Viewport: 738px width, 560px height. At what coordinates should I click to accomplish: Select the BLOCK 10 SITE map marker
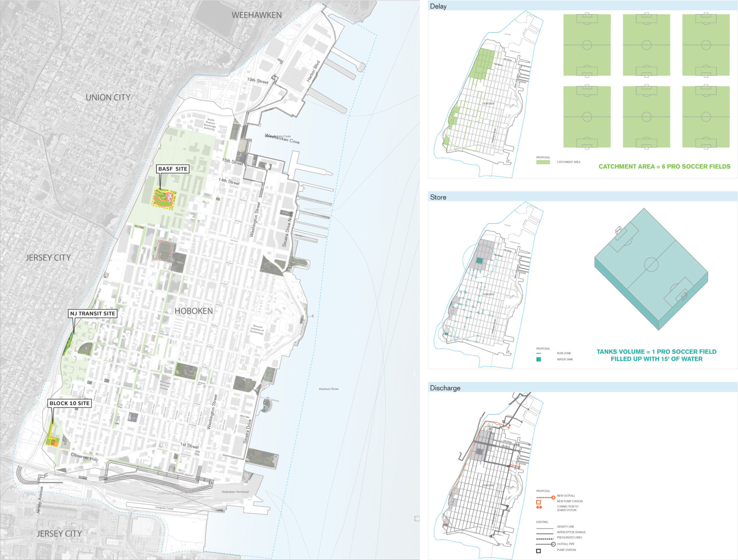[x=70, y=404]
